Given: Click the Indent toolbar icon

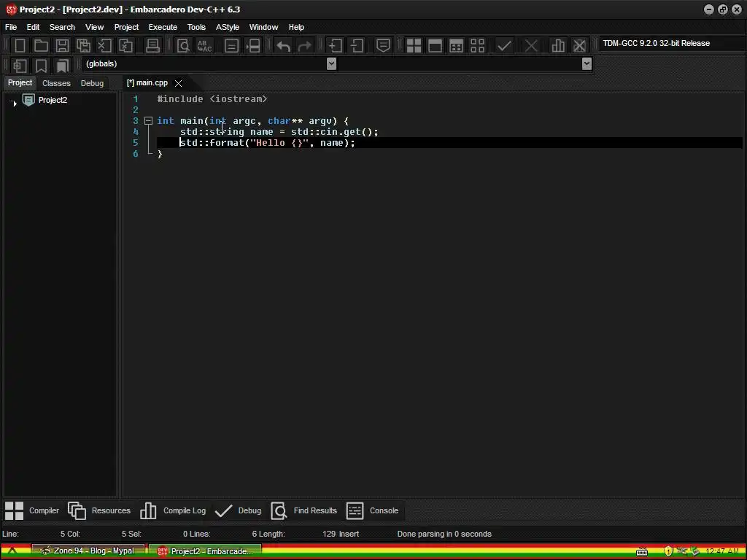Looking at the screenshot, I should point(336,46).
